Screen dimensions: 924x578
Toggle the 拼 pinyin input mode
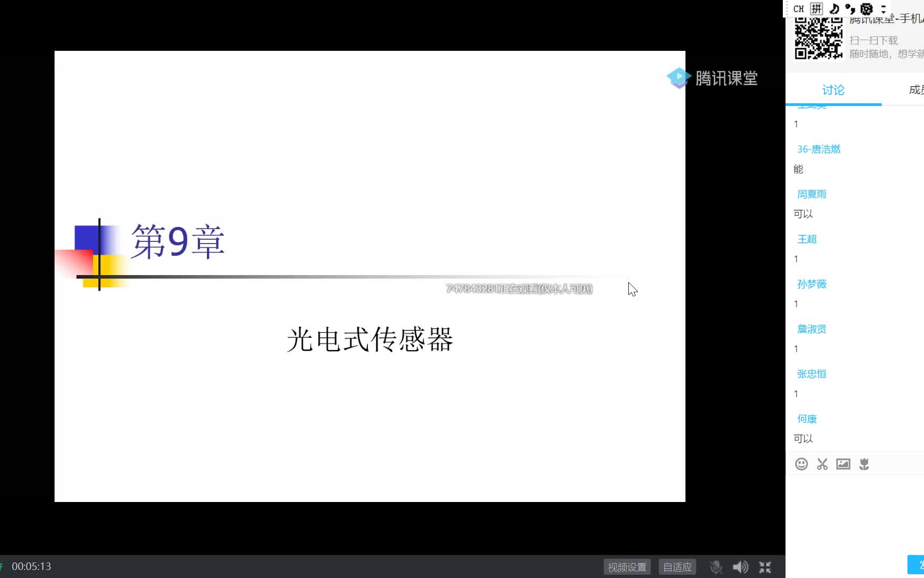[x=816, y=9]
